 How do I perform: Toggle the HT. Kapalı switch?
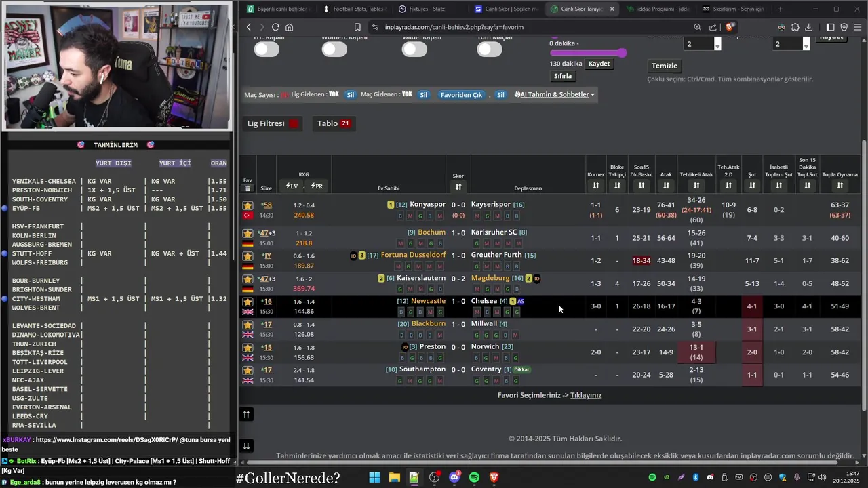coord(267,49)
